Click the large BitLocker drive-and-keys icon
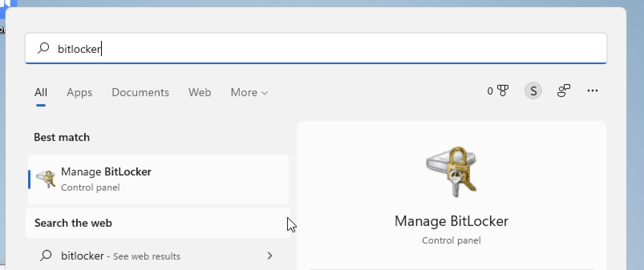The width and height of the screenshot is (644, 270). coord(452,171)
